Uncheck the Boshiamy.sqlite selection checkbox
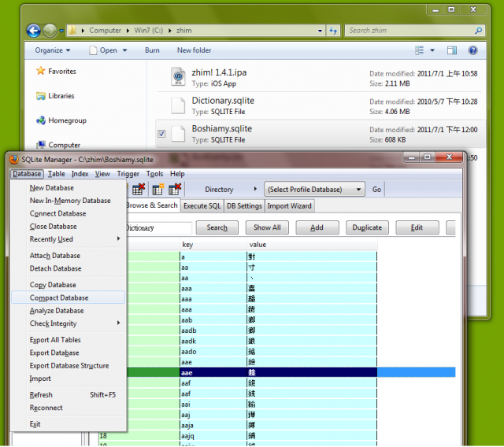Screen dimensions: 504x447 (x=161, y=134)
